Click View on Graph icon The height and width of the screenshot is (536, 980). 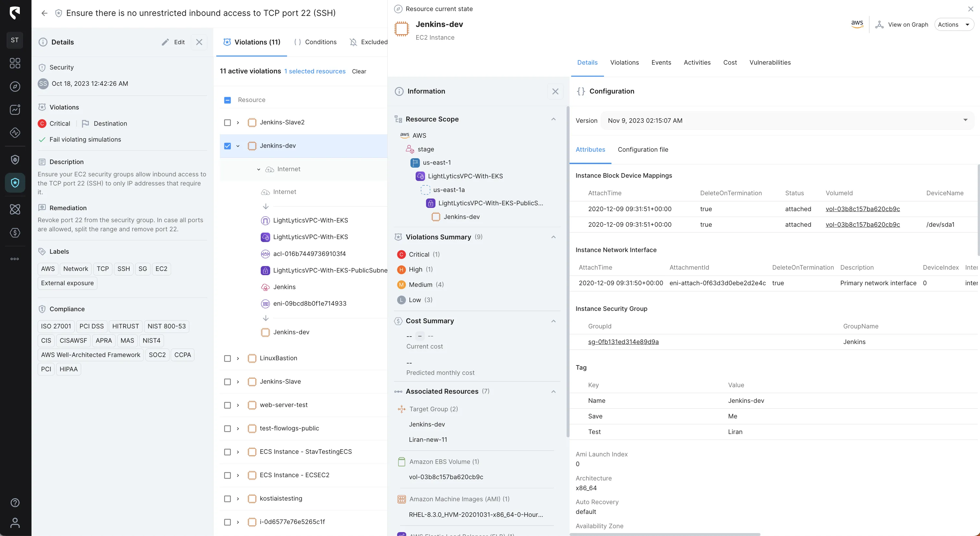[879, 25]
